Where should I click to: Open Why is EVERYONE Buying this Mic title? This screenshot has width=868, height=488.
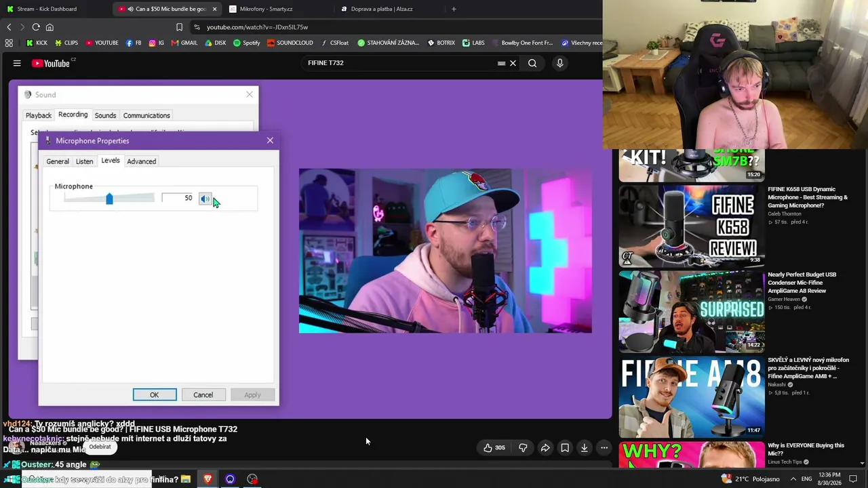(806, 449)
